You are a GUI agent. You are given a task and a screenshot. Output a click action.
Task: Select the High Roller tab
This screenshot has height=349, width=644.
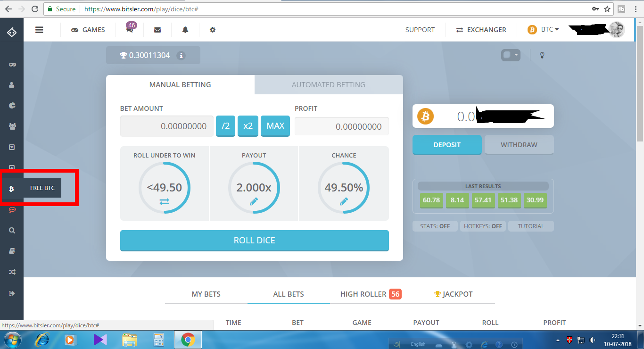[371, 294]
